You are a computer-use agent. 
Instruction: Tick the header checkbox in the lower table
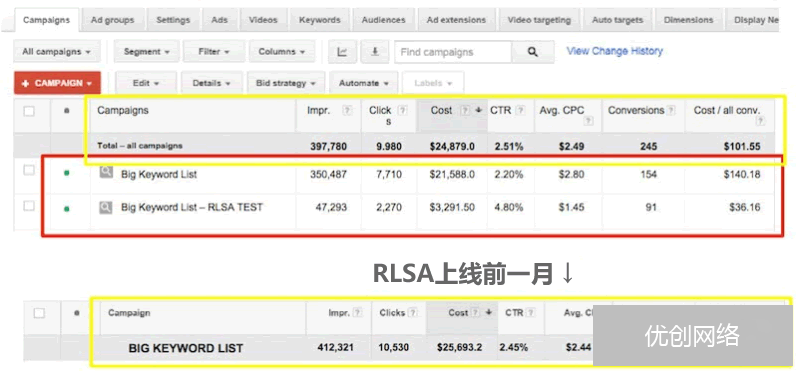click(39, 313)
